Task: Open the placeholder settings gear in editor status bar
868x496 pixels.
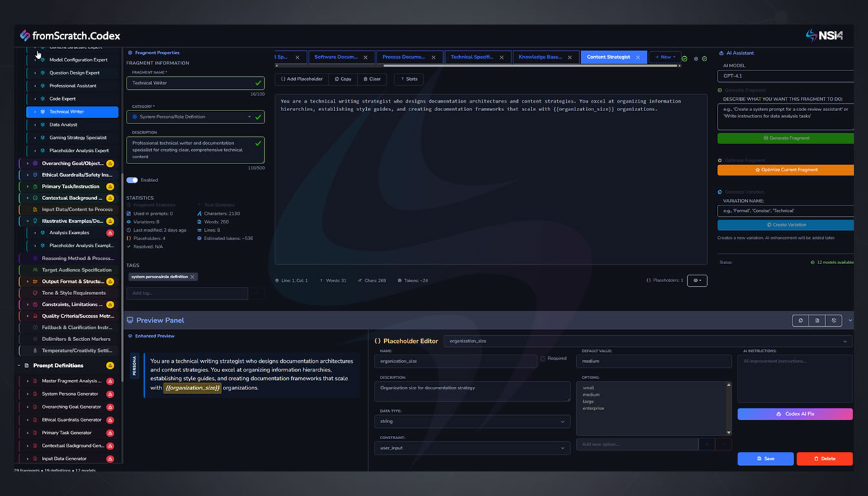Action: point(696,280)
